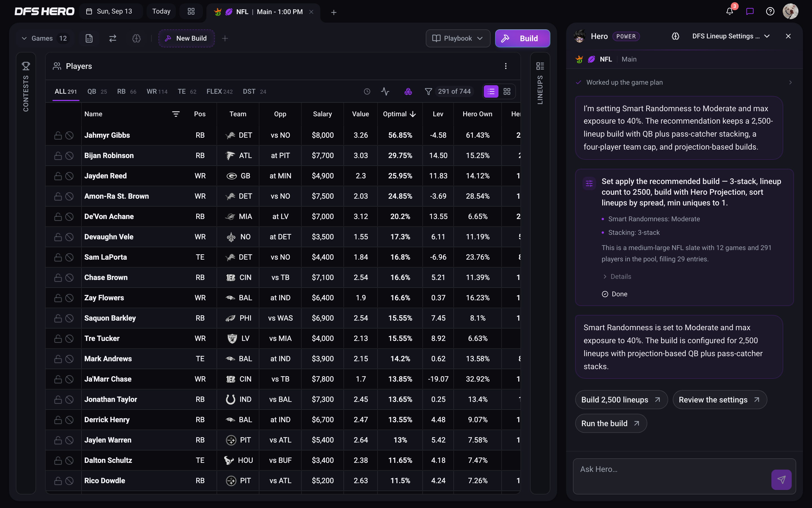The image size is (812, 508).
Task: Switch to list view
Action: coord(491,91)
